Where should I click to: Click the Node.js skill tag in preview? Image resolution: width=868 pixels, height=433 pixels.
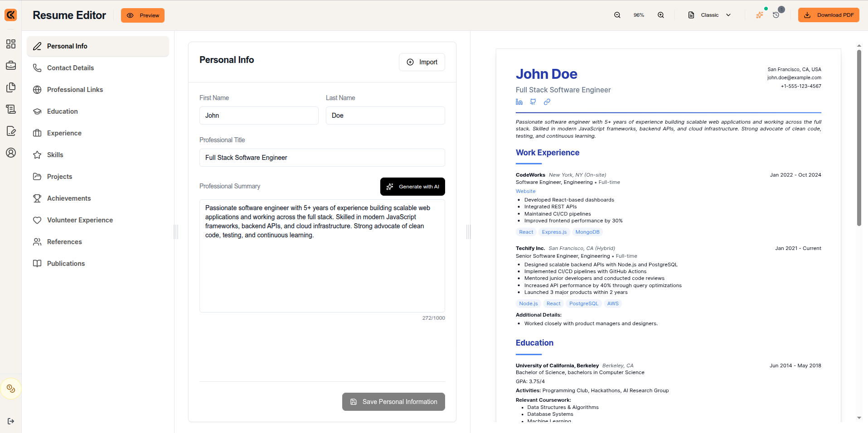529,303
